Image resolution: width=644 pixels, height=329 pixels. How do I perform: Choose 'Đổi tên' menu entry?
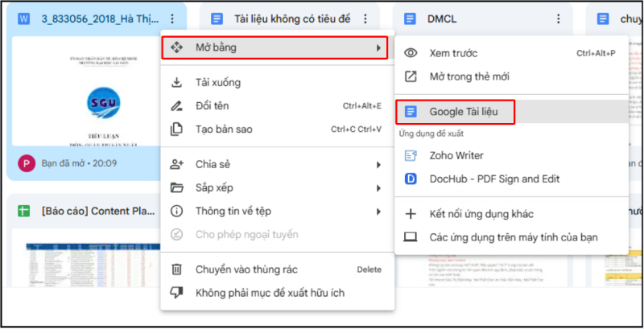click(x=277, y=106)
